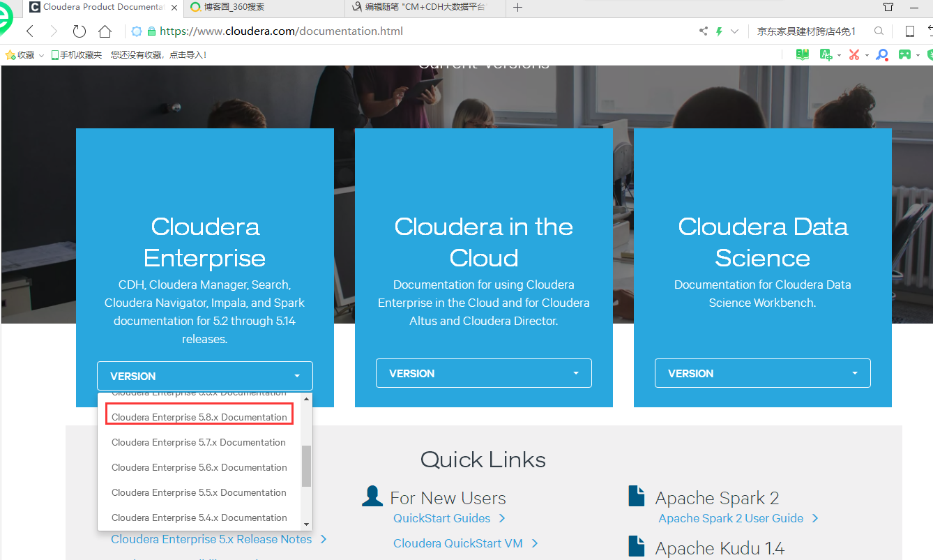The image size is (933, 560).
Task: Open the mobile favorites folder
Action: click(77, 54)
